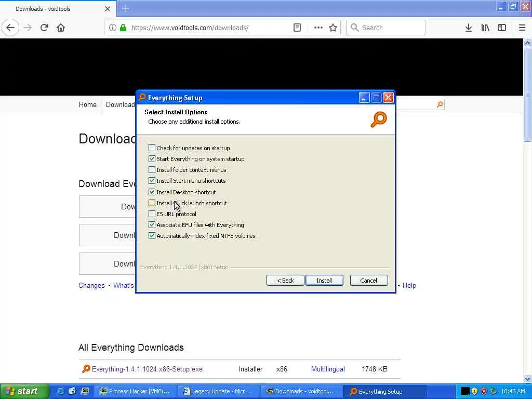Uncheck Install Start menu shortcuts
The image size is (532, 399).
point(152,181)
